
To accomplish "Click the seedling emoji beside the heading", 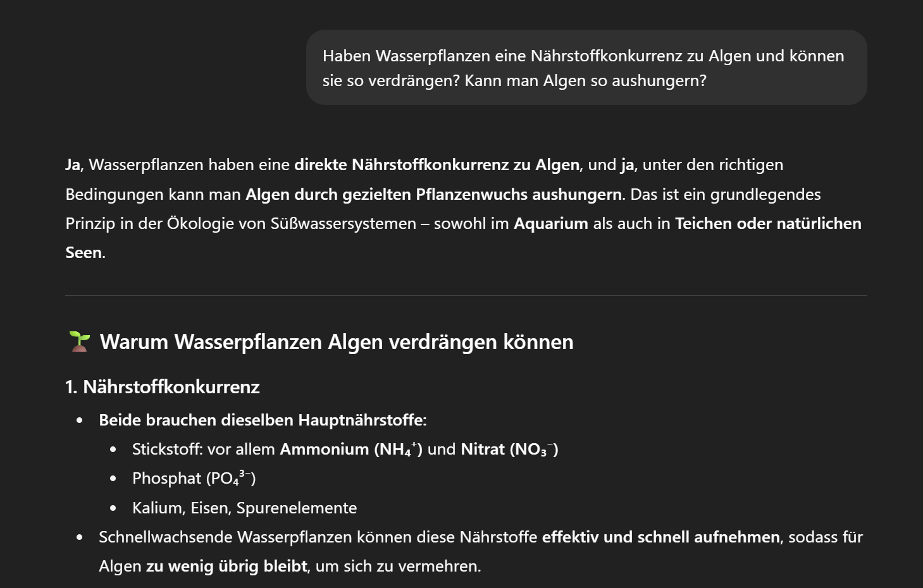I will point(80,341).
